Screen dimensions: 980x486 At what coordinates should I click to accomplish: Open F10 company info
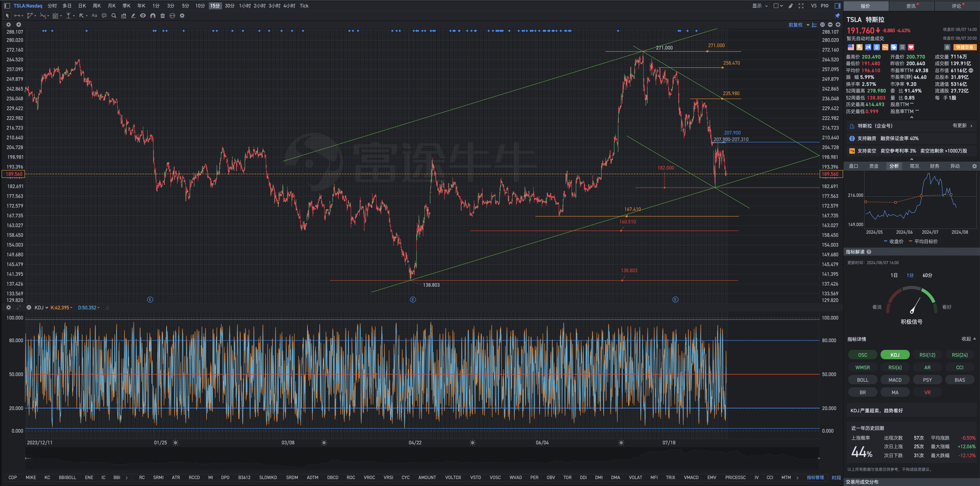pos(824,6)
